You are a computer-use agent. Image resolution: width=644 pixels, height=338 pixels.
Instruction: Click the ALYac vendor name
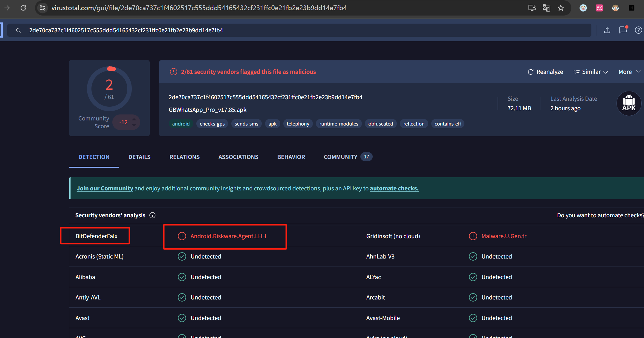(374, 277)
